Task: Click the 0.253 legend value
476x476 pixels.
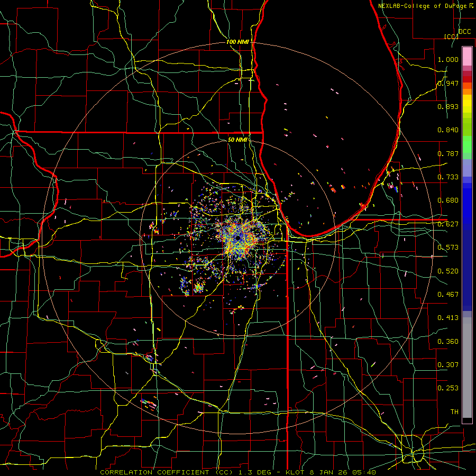Action: [x=448, y=388]
